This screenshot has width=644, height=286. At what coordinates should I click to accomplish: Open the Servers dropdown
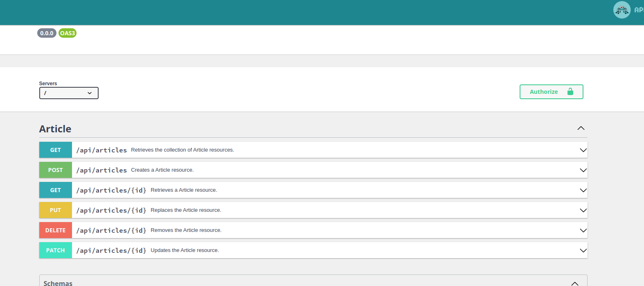click(x=69, y=93)
